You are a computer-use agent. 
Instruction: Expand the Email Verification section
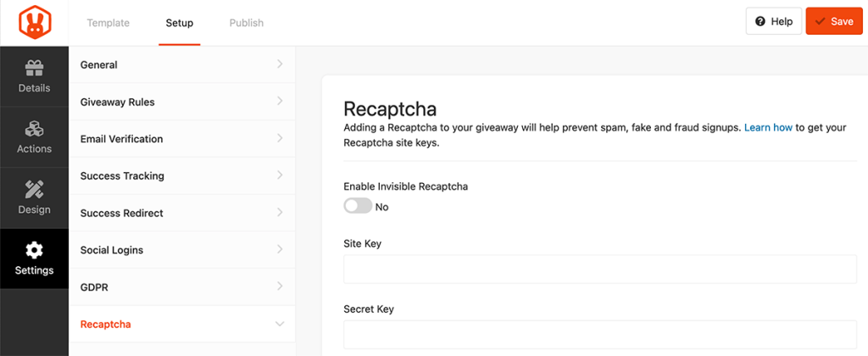181,139
